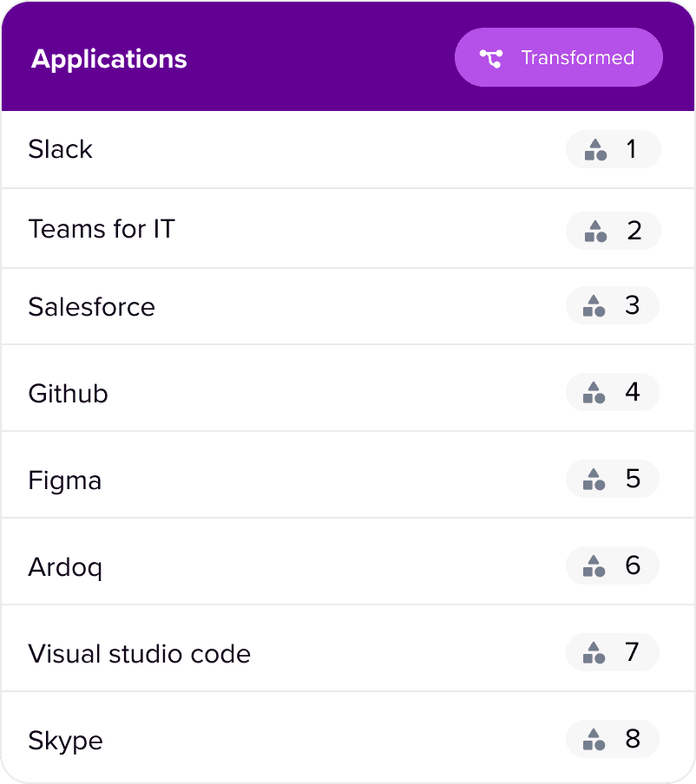The height and width of the screenshot is (784, 696).
Task: Open the Ardoq application entry
Action: click(65, 568)
